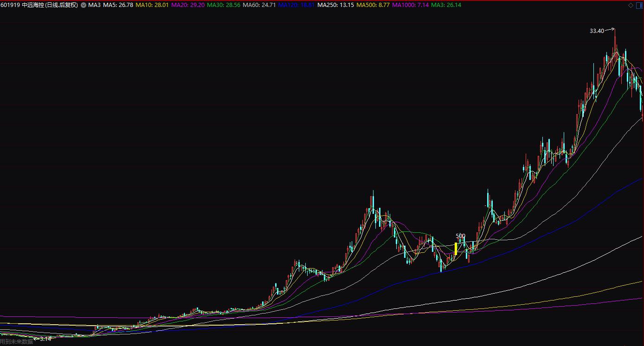Open the dropdown arrow beside the stock title

[x=83, y=5]
